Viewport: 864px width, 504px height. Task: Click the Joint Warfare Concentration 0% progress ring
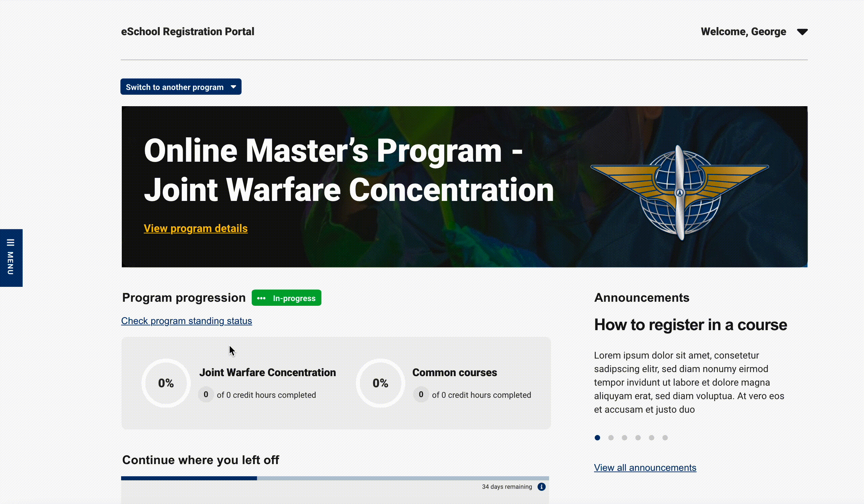coord(166,383)
